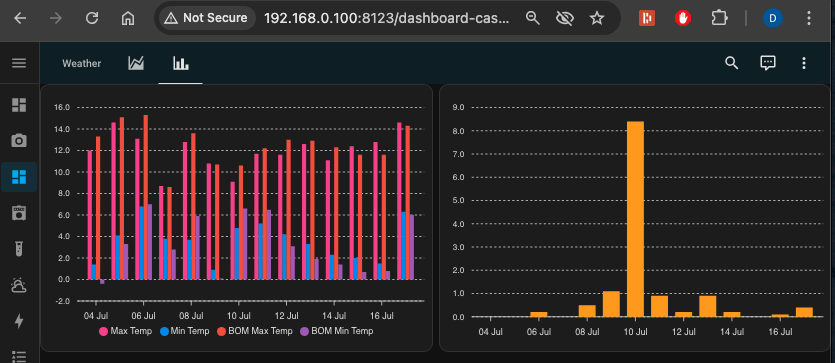
Task: Bookmark this page with the star
Action: click(x=597, y=19)
